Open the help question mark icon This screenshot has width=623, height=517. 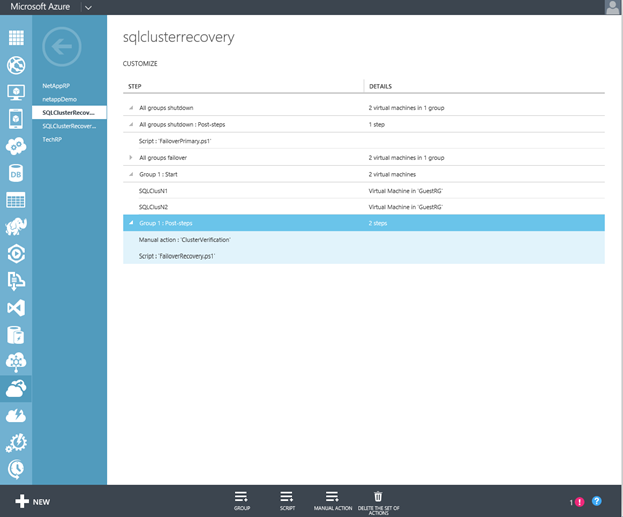[x=596, y=501]
